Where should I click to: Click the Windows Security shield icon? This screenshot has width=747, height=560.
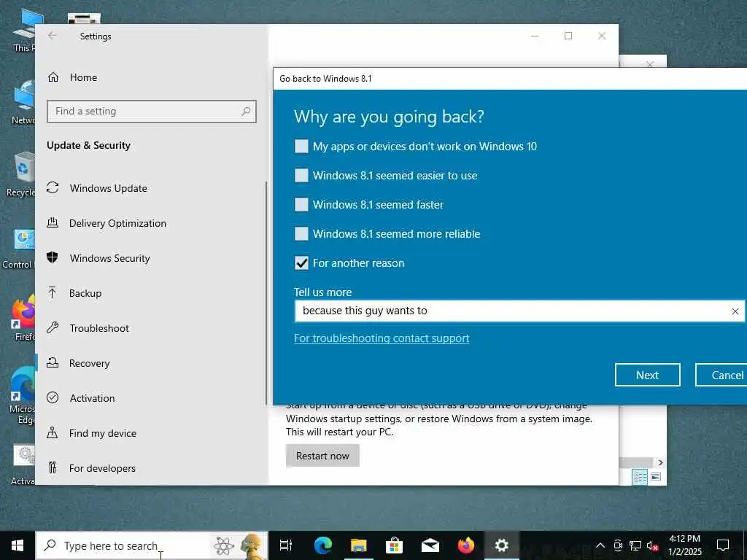point(53,257)
